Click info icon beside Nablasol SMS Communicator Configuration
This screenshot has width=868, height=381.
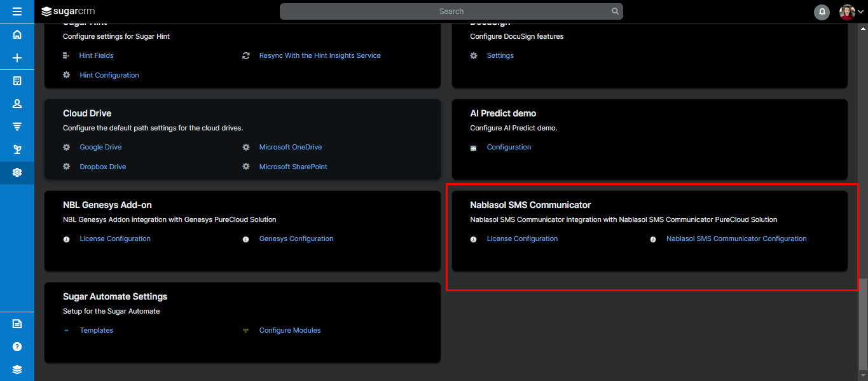pyautogui.click(x=652, y=240)
